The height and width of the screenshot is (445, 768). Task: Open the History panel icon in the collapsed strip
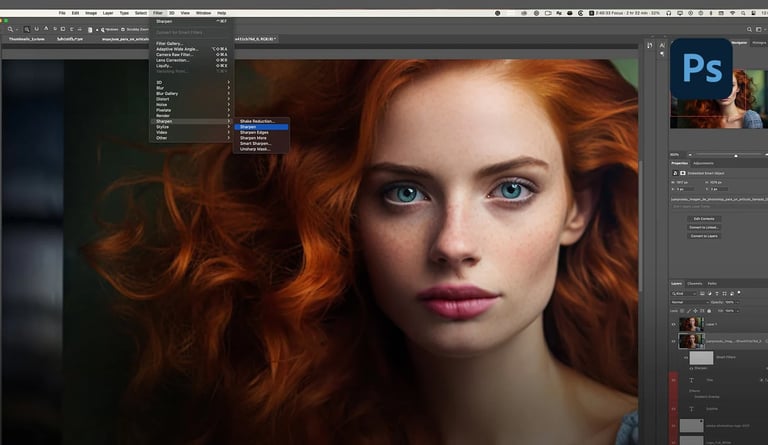649,45
